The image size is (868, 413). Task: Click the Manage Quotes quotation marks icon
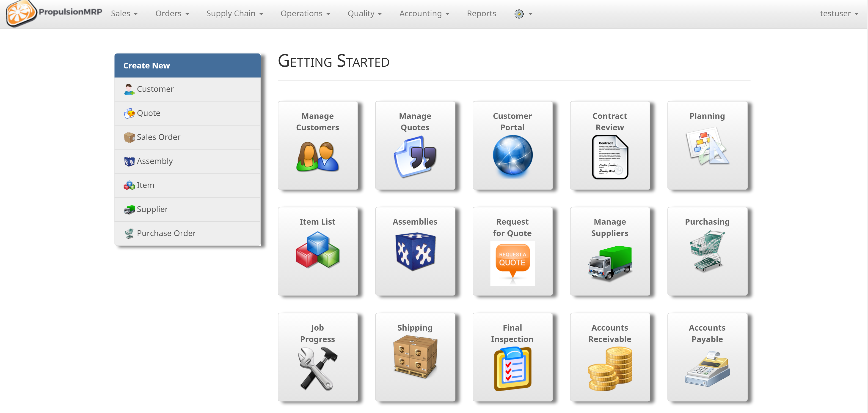pyautogui.click(x=415, y=157)
